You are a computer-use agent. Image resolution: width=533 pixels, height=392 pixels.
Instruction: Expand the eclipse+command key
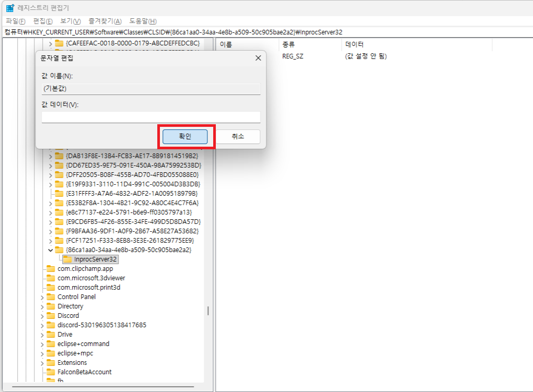click(42, 344)
